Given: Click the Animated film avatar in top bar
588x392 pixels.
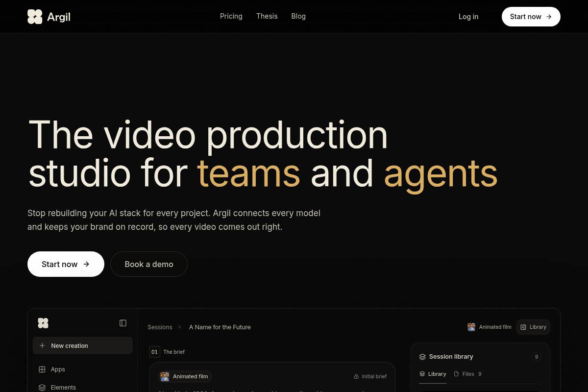Looking at the screenshot, I should (471, 327).
